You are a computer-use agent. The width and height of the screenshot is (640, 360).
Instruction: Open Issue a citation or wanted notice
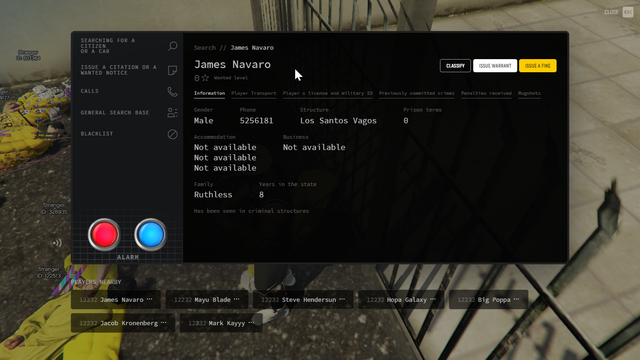point(128,70)
